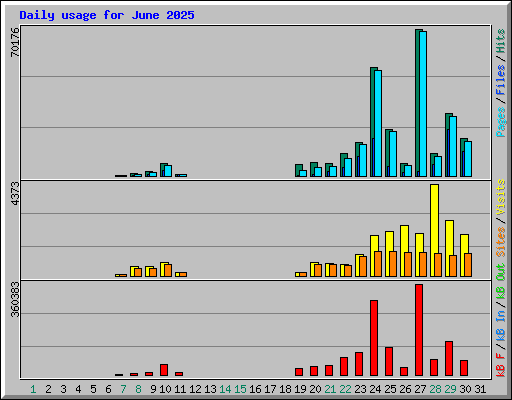Click day label 15 on the x-axis
Viewport: 512px width, 400px height.
point(240,389)
